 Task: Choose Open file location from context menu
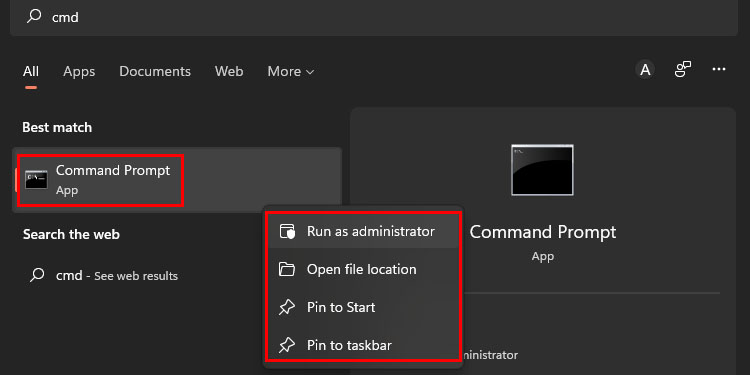point(363,269)
